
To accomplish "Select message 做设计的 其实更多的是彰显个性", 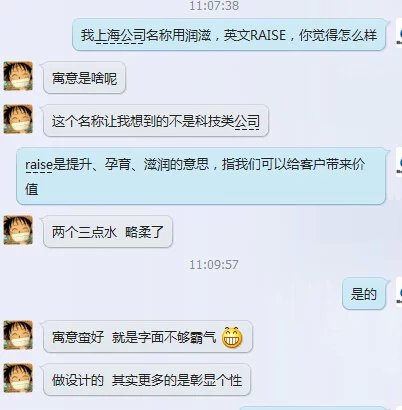I will (x=147, y=380).
